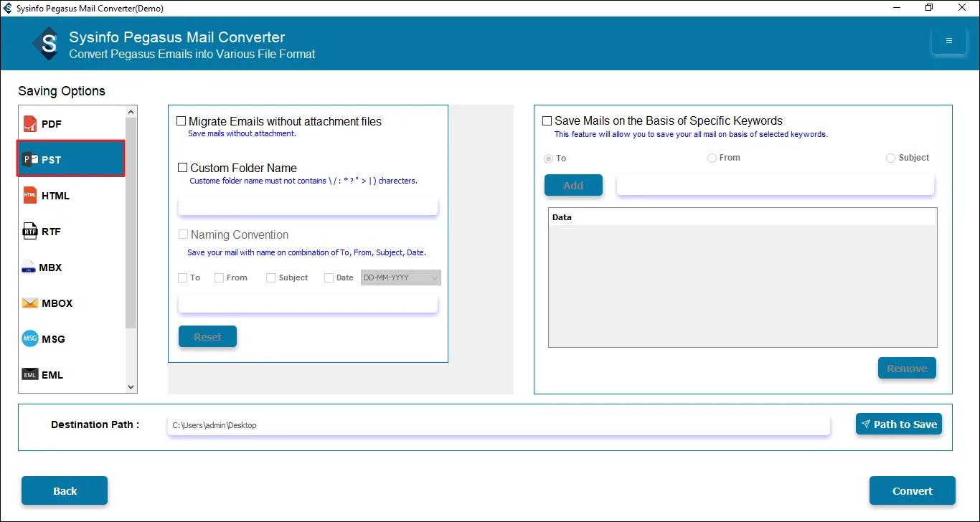Select PDF in saving options list

pos(72,124)
